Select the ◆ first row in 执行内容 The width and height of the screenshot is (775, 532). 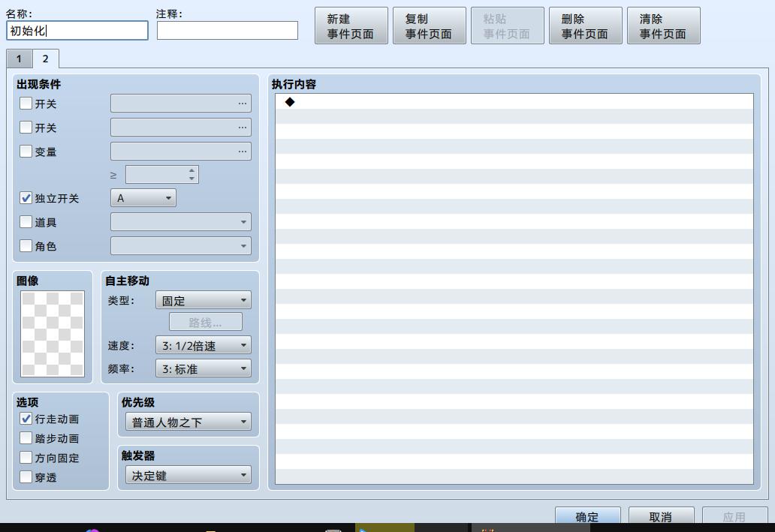(514, 102)
